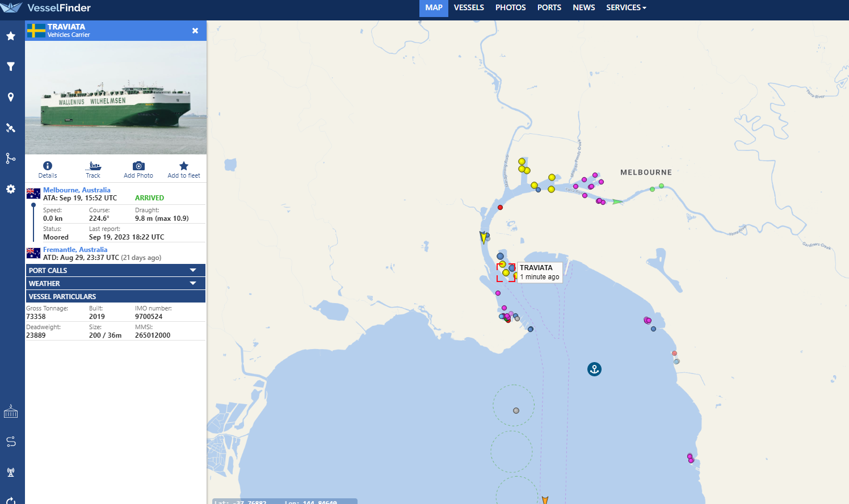Viewport: 849px width, 504px height.
Task: Open the route planner icon in sidebar
Action: [x=11, y=442]
